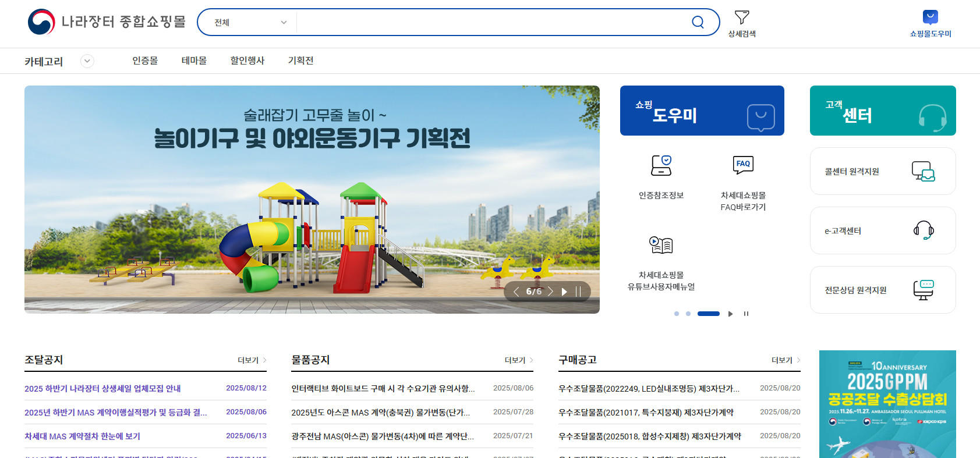The height and width of the screenshot is (458, 980).
Task: Open the 유튜브사용자메뉴얼 book icon
Action: point(661,245)
